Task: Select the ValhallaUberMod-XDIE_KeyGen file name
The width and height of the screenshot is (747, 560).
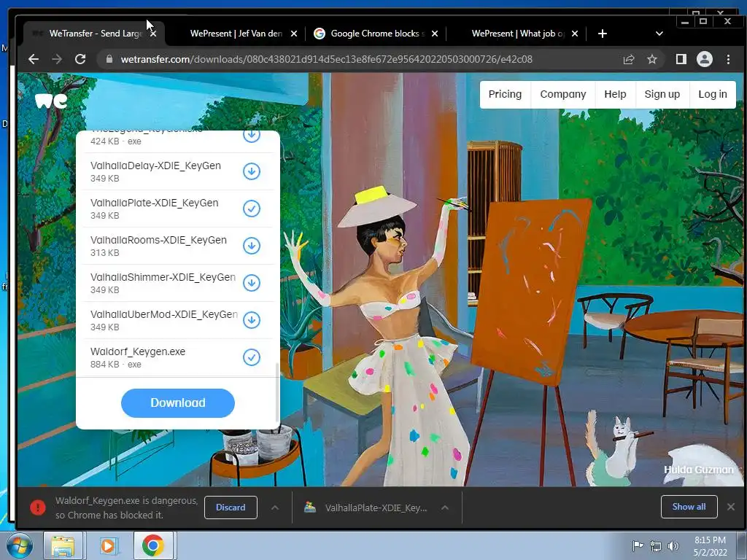Action: click(x=164, y=314)
